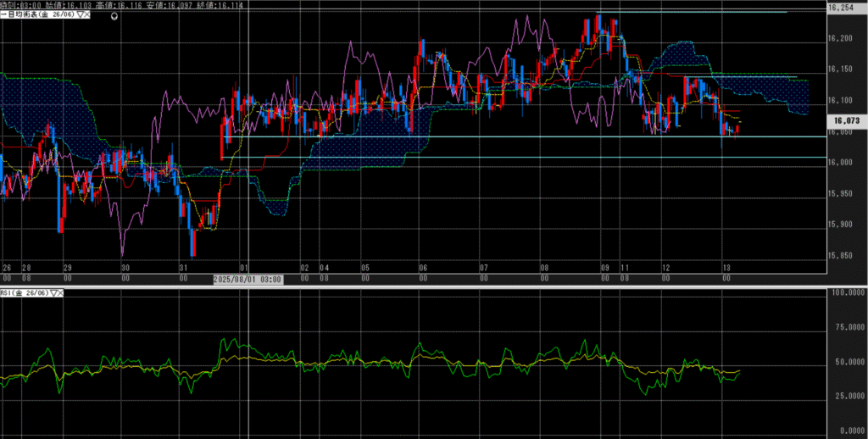The height and width of the screenshot is (439, 868).
Task: Click the 15,950 price axis label
Action: click(x=840, y=194)
